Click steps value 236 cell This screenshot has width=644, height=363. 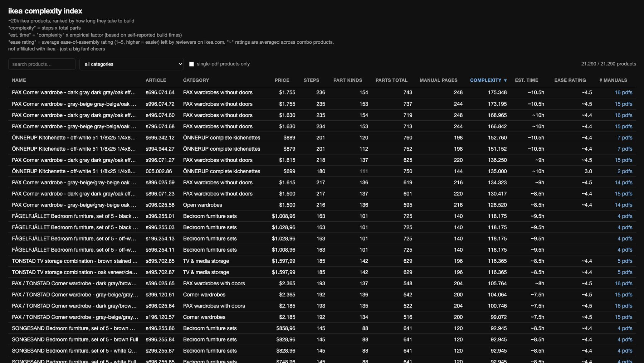tap(321, 92)
